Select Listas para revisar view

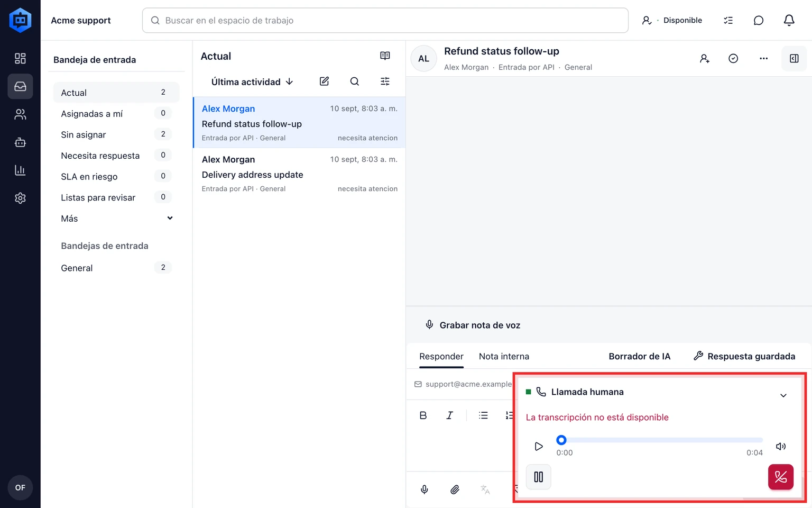pyautogui.click(x=116, y=197)
